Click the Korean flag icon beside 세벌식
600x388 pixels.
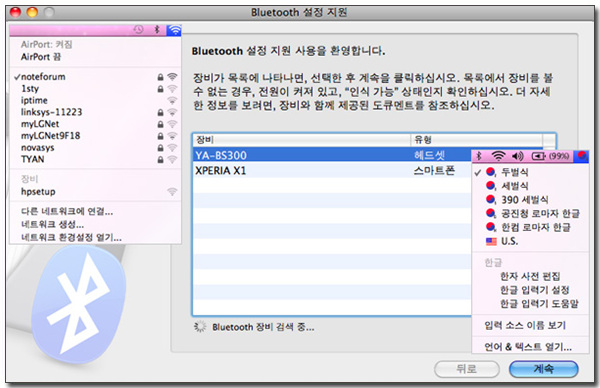point(491,186)
